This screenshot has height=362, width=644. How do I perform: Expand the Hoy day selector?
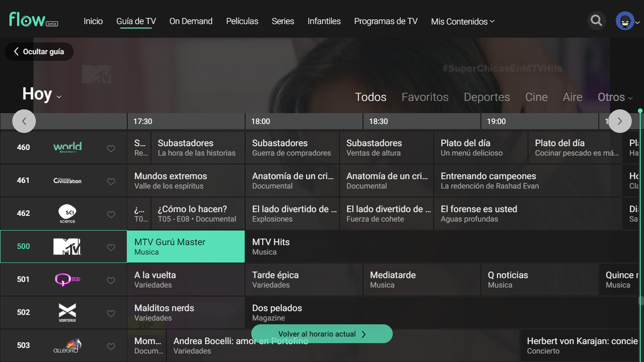click(x=42, y=94)
